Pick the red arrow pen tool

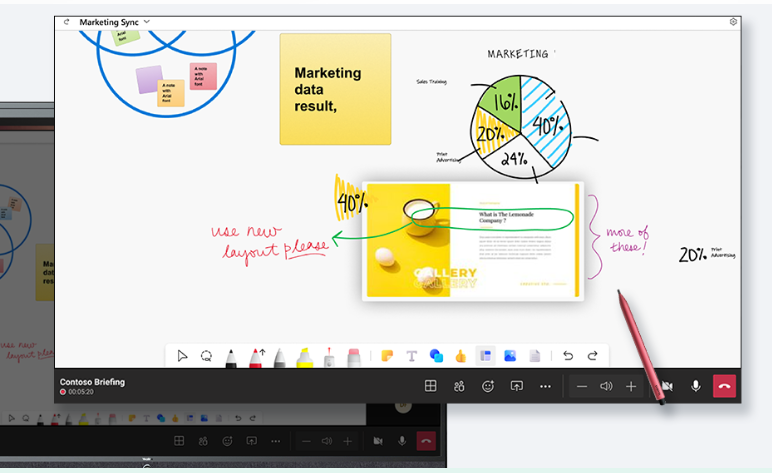pyautogui.click(x=256, y=356)
